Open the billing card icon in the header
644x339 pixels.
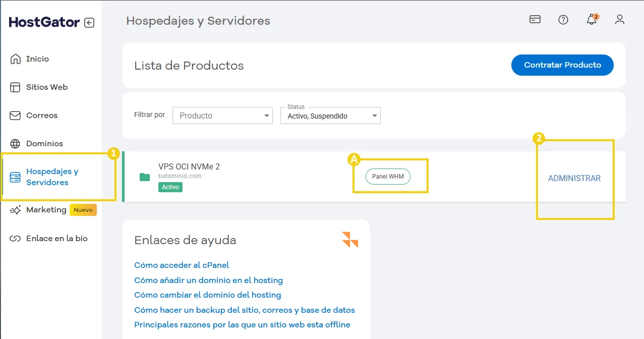coord(535,19)
